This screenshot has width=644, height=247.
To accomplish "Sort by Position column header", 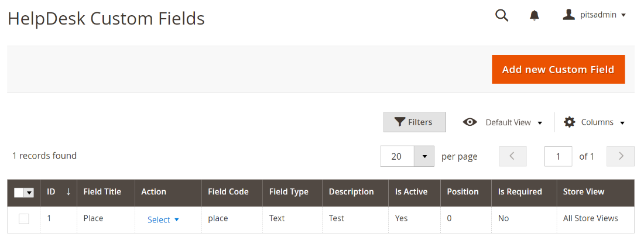I will click(x=463, y=192).
